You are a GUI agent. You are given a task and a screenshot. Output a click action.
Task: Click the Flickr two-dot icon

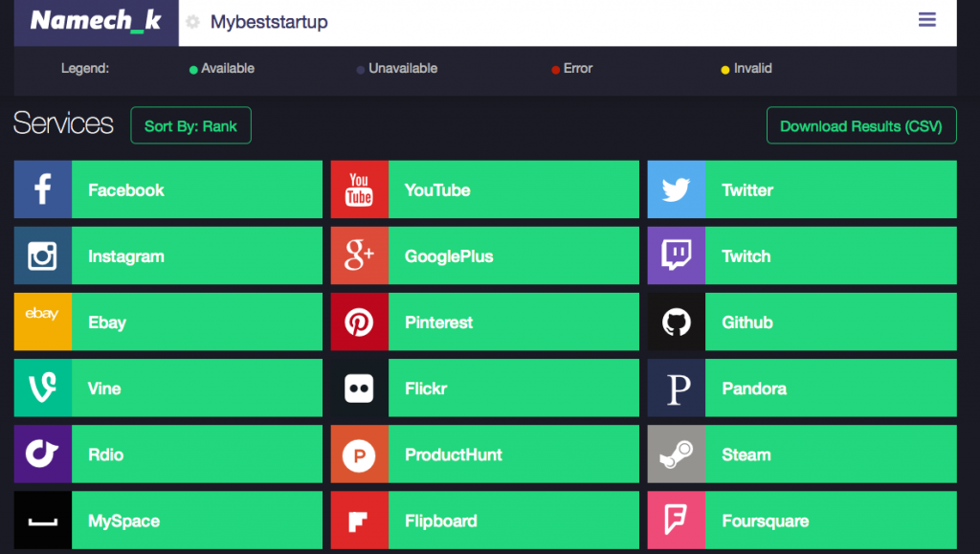(360, 388)
